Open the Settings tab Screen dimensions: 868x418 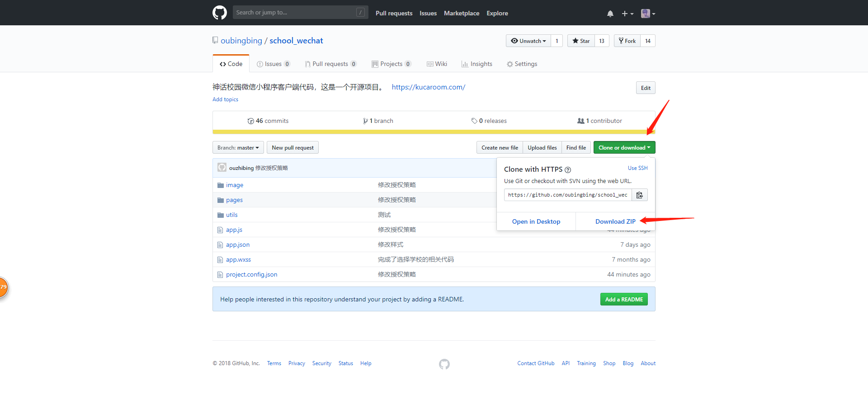click(522, 64)
